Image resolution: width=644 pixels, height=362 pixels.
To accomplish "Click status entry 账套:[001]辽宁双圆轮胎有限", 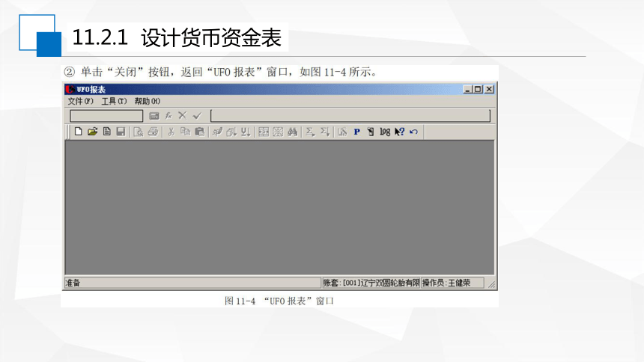I will pyautogui.click(x=371, y=283).
